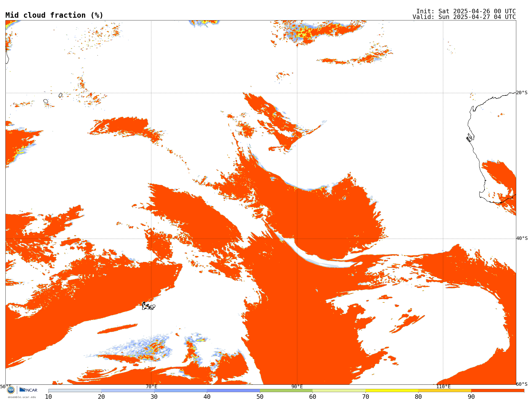
Task: Click the 40-50 periwinkle colorbar segment
Action: point(233,391)
